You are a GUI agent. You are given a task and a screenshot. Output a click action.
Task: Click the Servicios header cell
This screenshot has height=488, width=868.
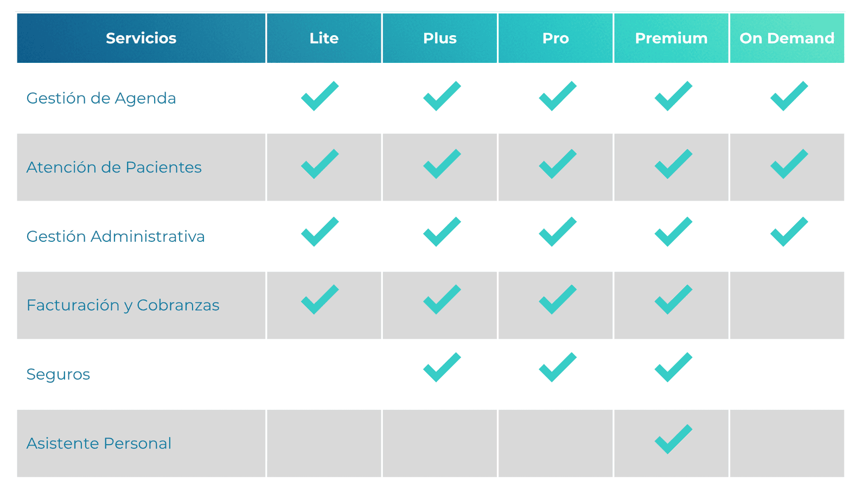pyautogui.click(x=141, y=38)
